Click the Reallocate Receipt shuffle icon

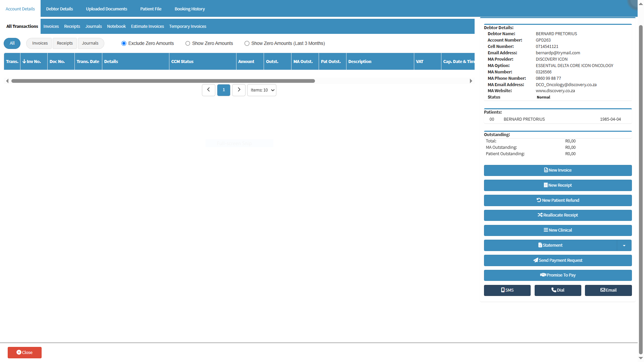(540, 215)
